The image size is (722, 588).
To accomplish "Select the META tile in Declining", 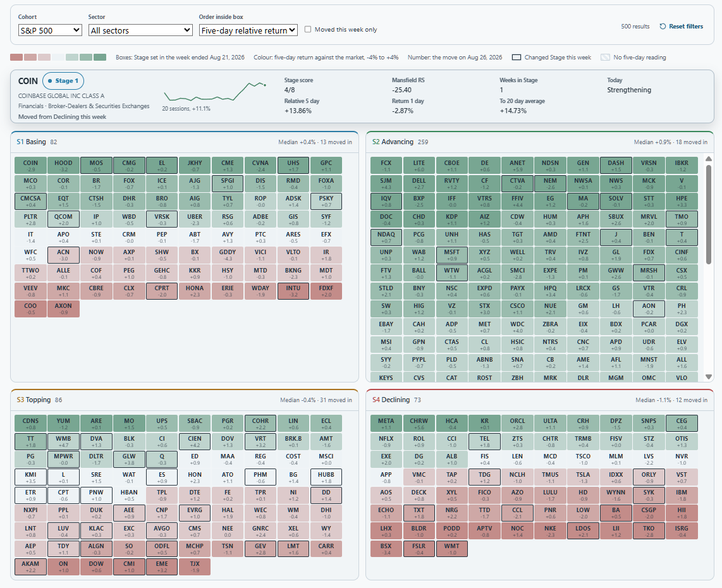I will pyautogui.click(x=386, y=424).
